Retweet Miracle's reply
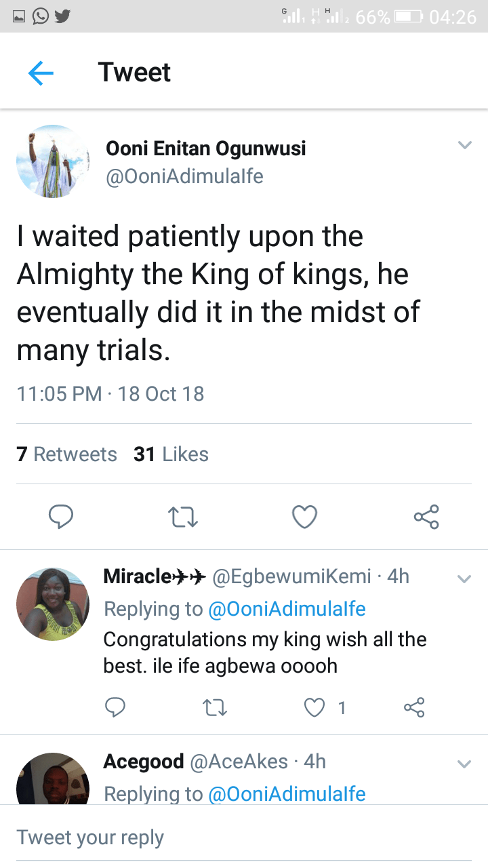488x868 pixels. click(215, 708)
